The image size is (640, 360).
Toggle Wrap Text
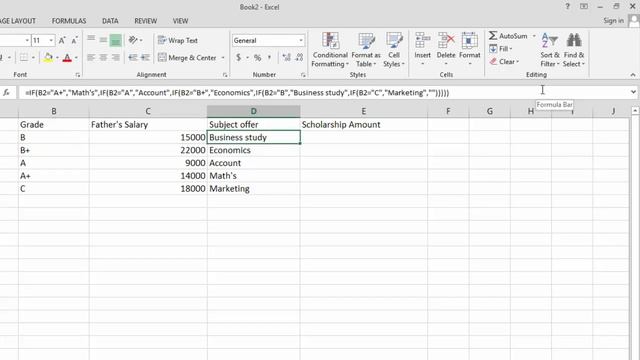point(178,40)
